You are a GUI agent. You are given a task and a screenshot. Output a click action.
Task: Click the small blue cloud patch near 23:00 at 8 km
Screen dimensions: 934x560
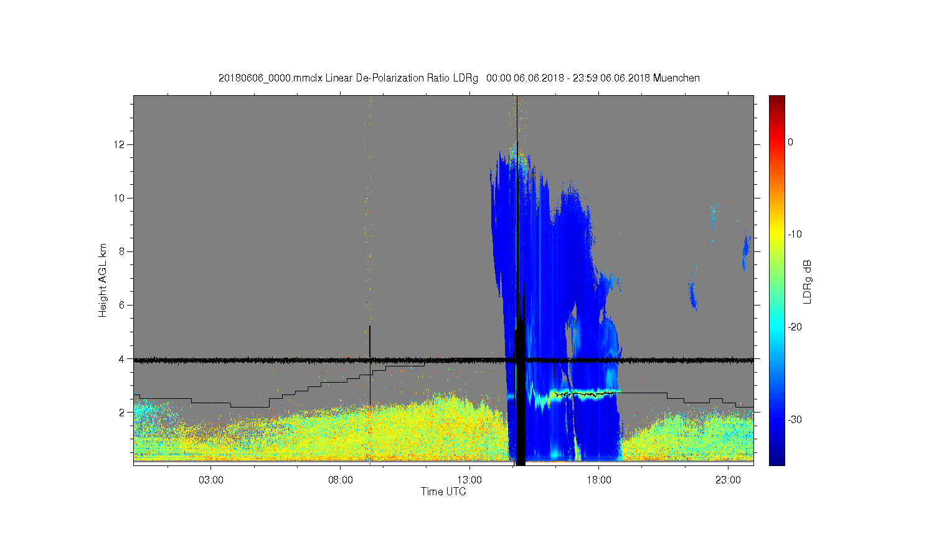coord(745,251)
